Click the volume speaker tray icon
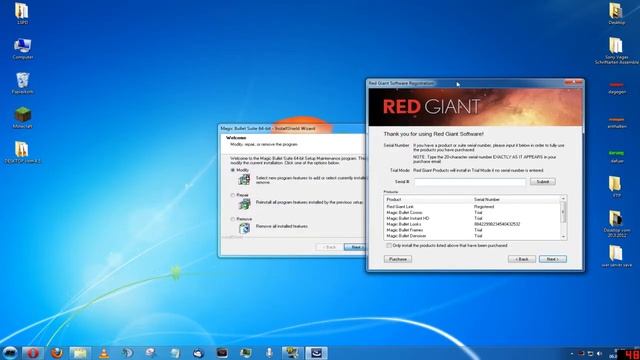 (600, 353)
